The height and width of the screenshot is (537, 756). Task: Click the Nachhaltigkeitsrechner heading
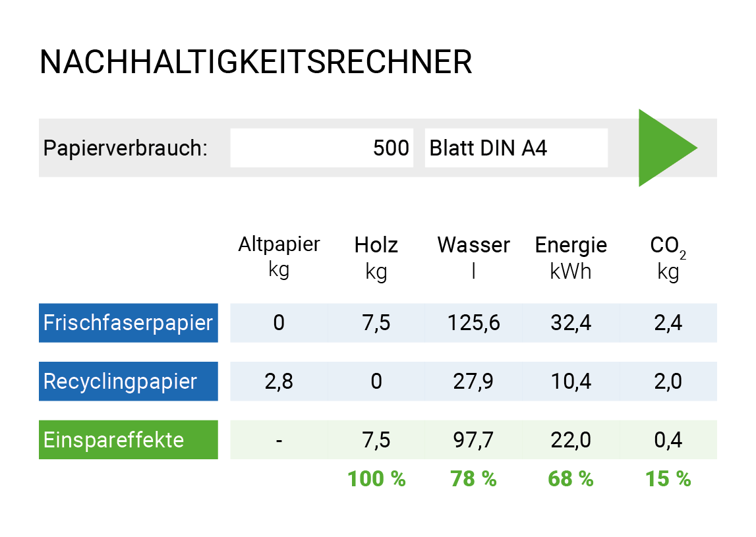tap(256, 63)
